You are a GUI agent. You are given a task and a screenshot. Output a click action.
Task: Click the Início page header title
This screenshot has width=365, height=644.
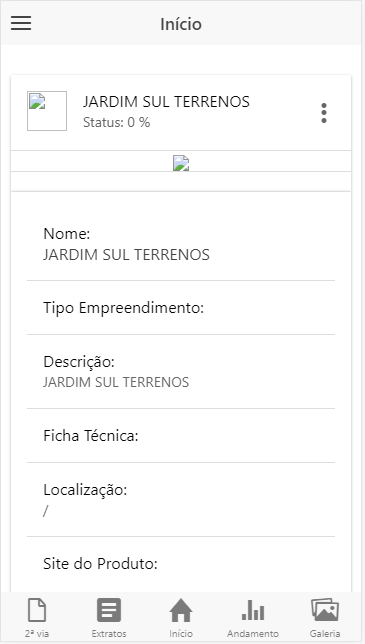181,24
